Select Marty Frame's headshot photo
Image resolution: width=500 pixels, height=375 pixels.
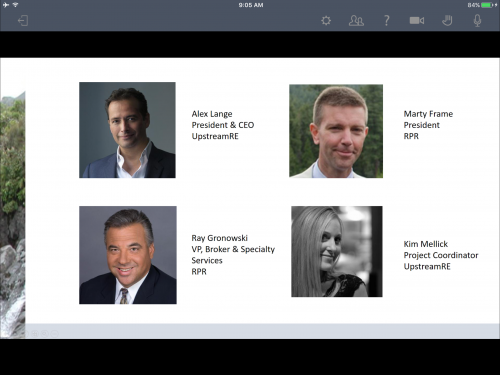336,131
